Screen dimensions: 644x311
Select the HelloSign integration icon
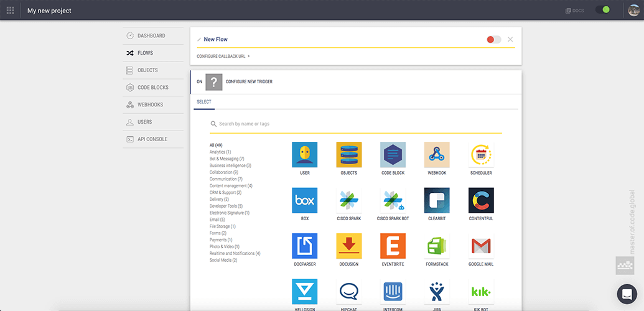pos(305,292)
